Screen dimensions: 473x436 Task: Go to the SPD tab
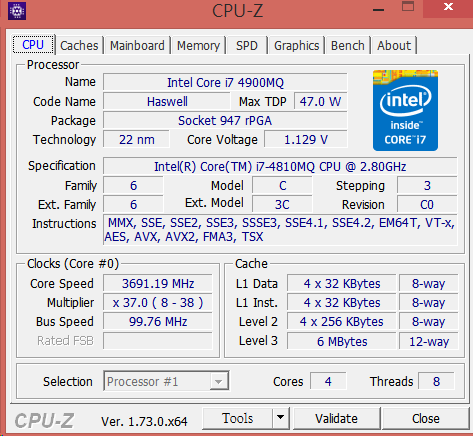click(x=247, y=45)
